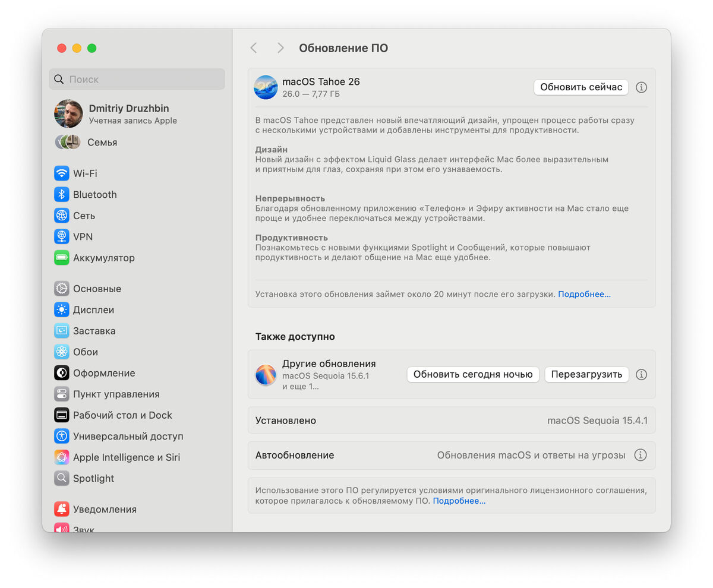Viewport: 713px width, 588px height.
Task: Select the Обои flower icon
Action: tap(62, 352)
